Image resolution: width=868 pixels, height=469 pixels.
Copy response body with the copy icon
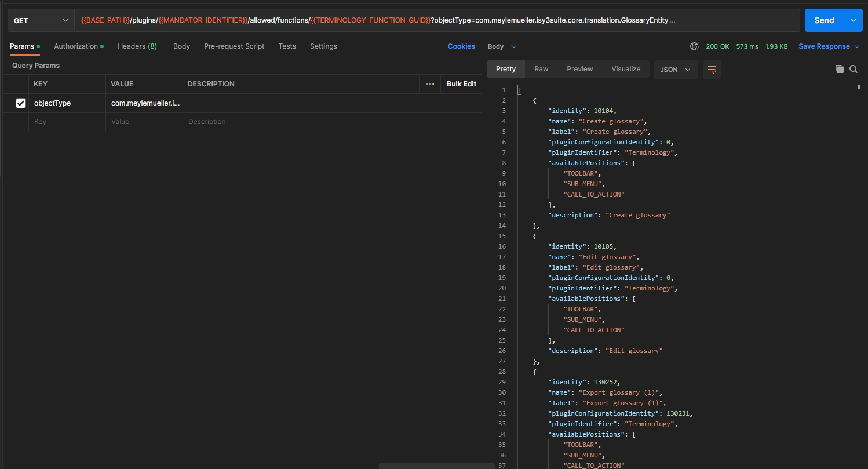[839, 69]
